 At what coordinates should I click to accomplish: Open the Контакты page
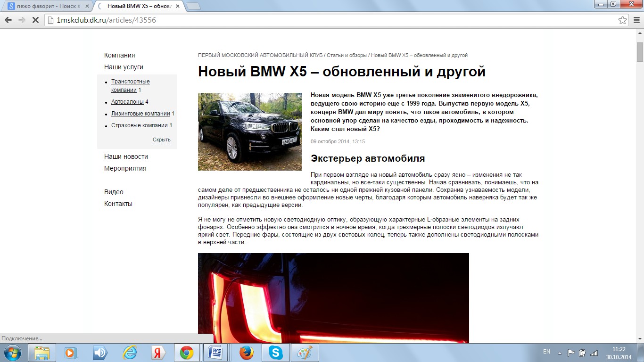click(x=118, y=204)
